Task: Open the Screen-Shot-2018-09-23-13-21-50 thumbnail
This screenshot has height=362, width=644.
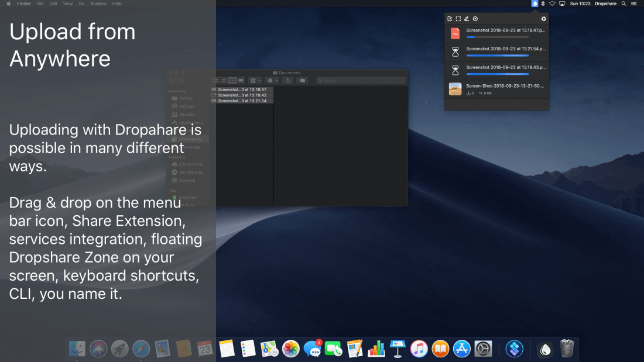Action: tap(455, 89)
